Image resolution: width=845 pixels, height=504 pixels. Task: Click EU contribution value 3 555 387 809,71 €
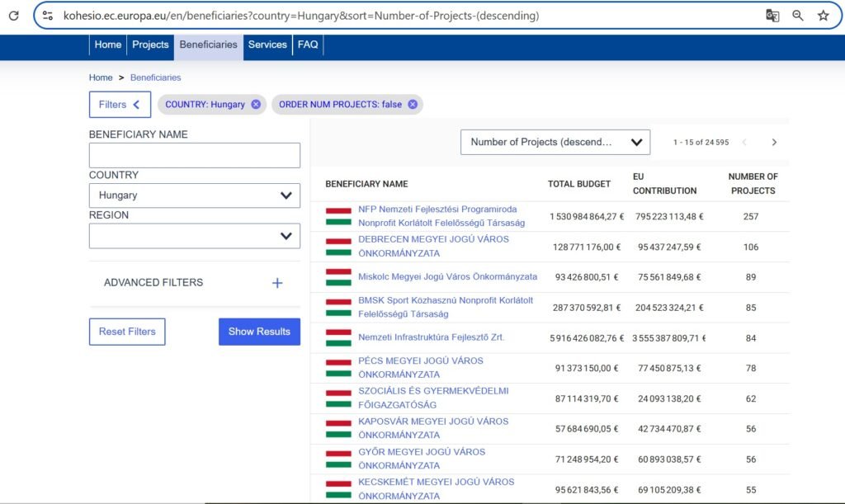click(668, 338)
